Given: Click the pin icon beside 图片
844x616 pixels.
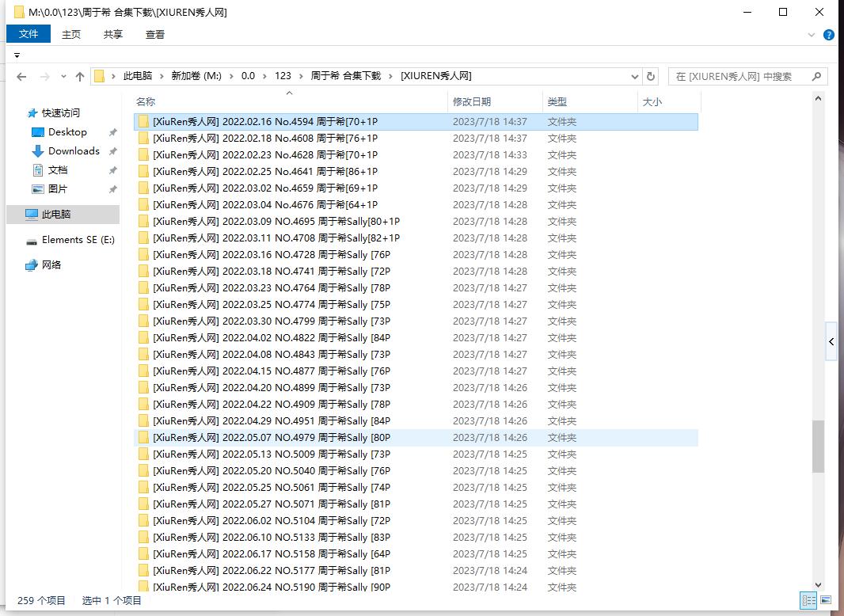Looking at the screenshot, I should [112, 189].
